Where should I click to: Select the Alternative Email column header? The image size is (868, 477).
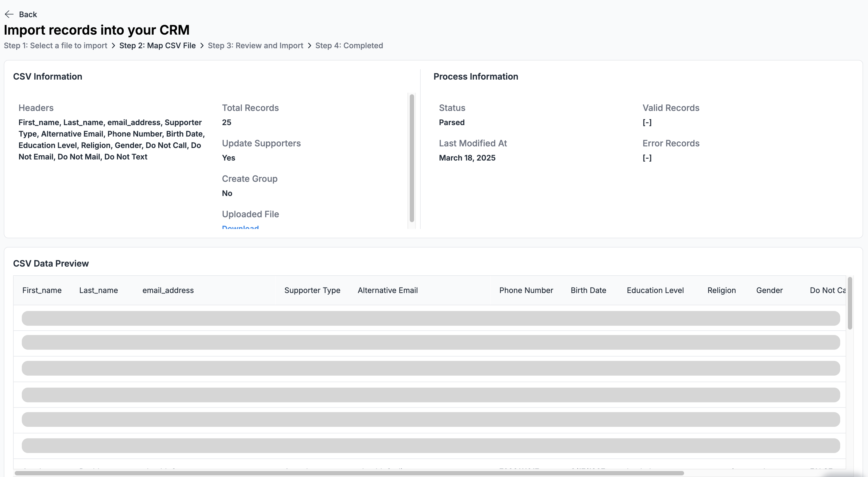[x=387, y=290]
